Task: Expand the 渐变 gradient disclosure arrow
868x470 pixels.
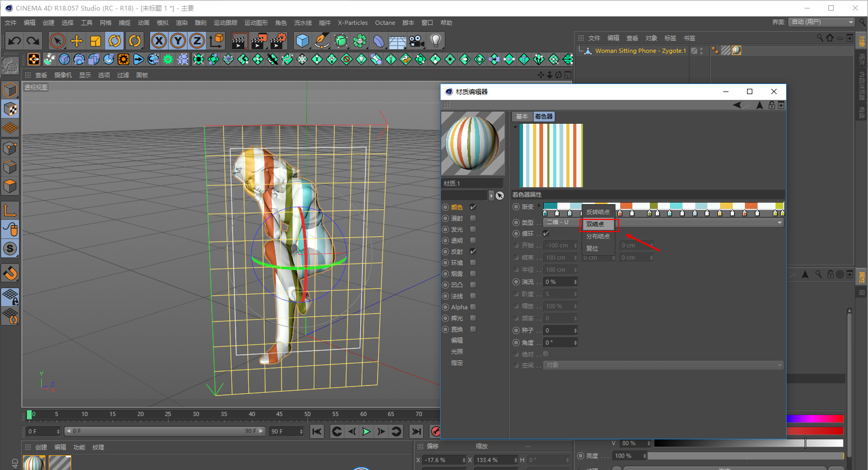Action: [x=539, y=206]
